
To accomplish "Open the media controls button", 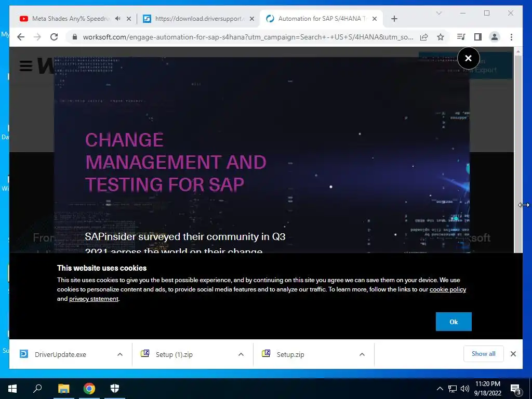I will click(x=461, y=37).
